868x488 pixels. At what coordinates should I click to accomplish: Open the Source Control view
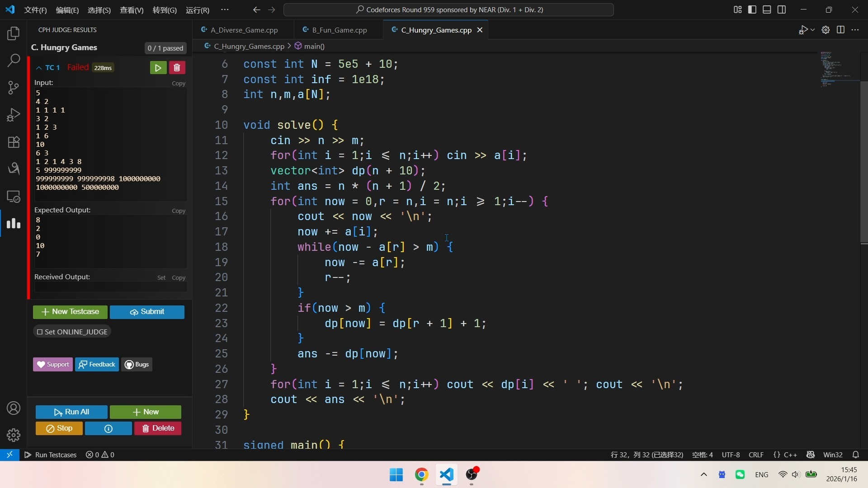coord(14,87)
